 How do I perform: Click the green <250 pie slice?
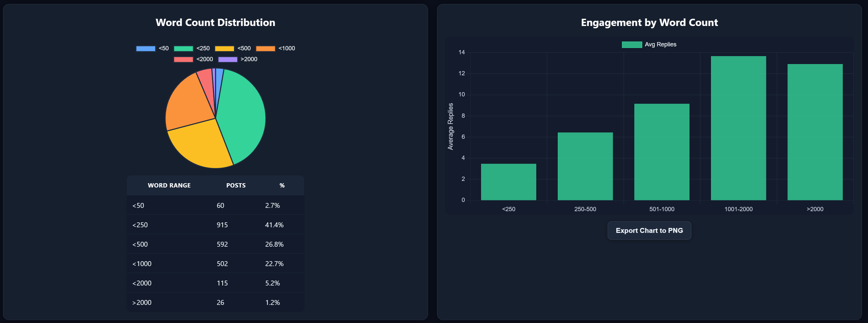(x=243, y=114)
